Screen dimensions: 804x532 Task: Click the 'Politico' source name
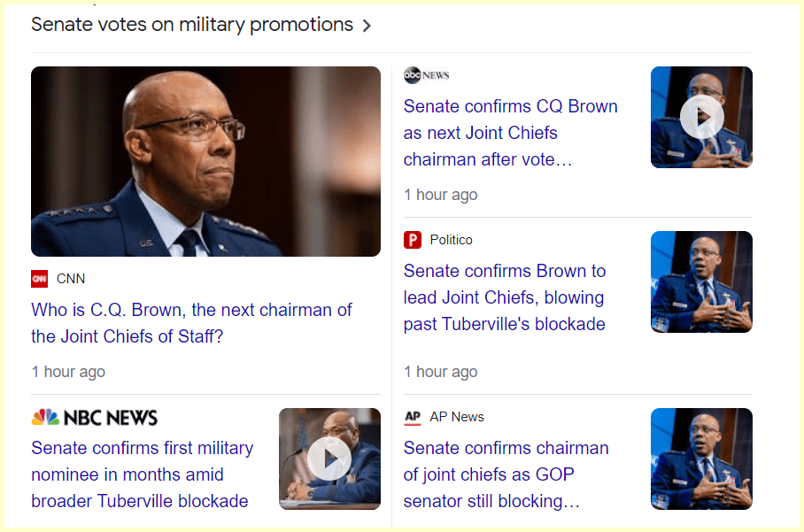[x=452, y=240]
